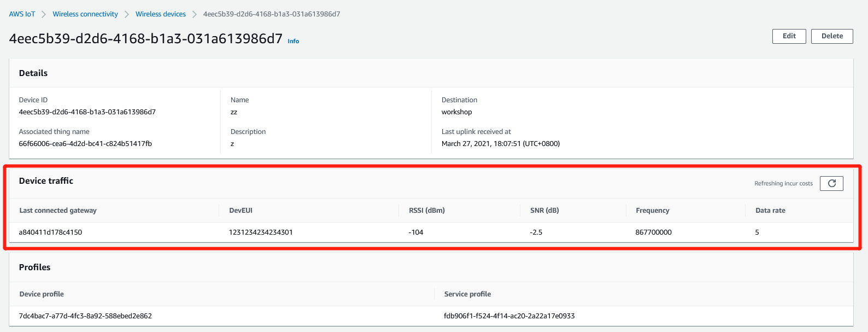Select DevEUI value 1231234234234301
The width and height of the screenshot is (868, 332).
261,232
